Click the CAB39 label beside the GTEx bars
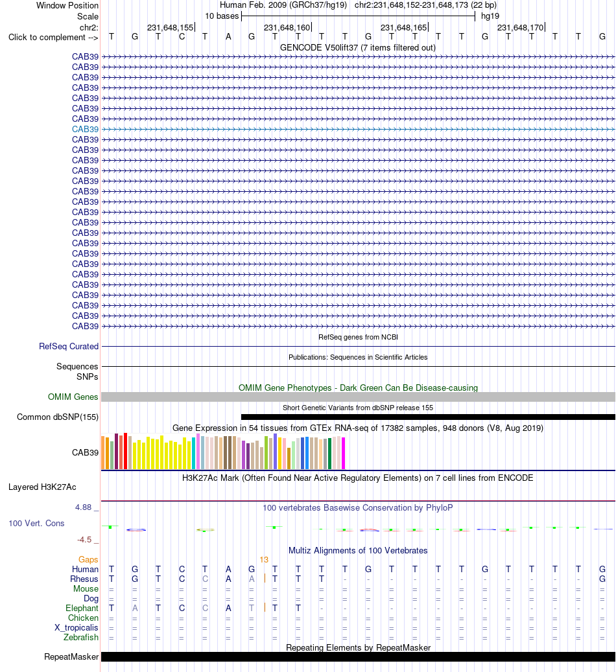 [x=85, y=452]
